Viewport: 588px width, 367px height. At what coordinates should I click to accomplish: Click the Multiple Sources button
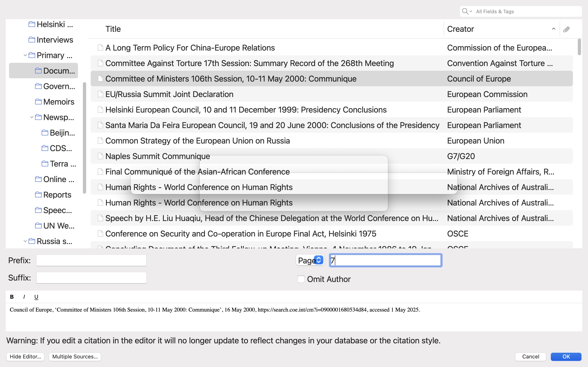pos(75,356)
